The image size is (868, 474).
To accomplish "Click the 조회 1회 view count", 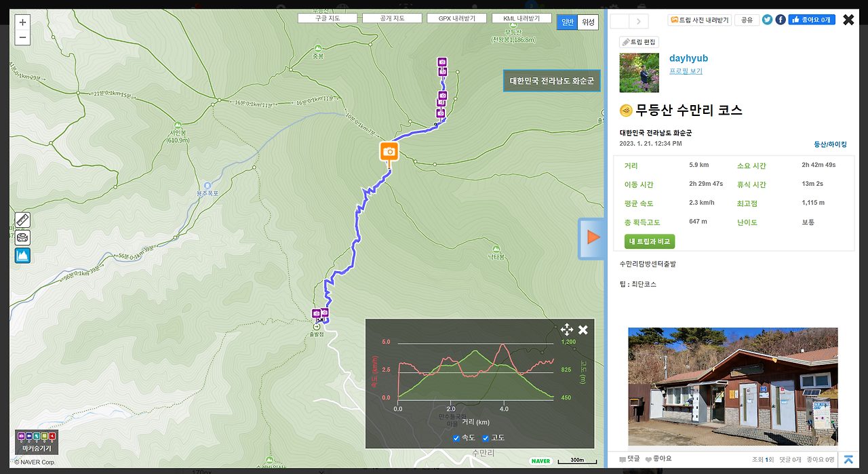I will pos(762,460).
